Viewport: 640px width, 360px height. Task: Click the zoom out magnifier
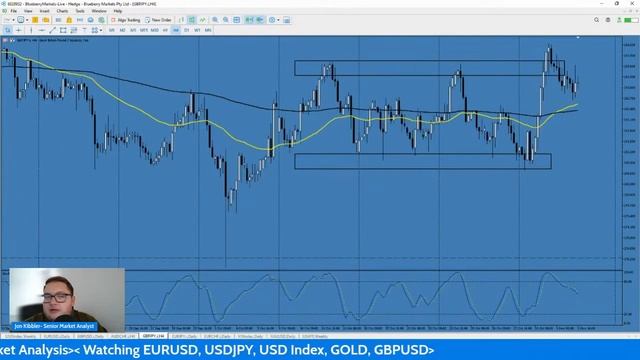pos(225,20)
